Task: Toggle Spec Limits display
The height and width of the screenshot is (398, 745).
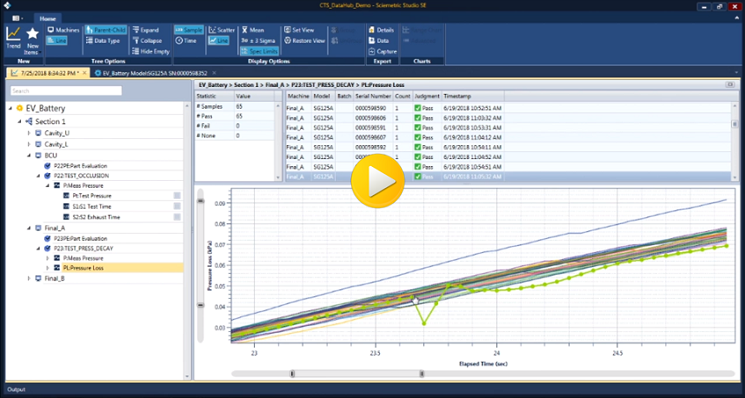Action: point(259,51)
